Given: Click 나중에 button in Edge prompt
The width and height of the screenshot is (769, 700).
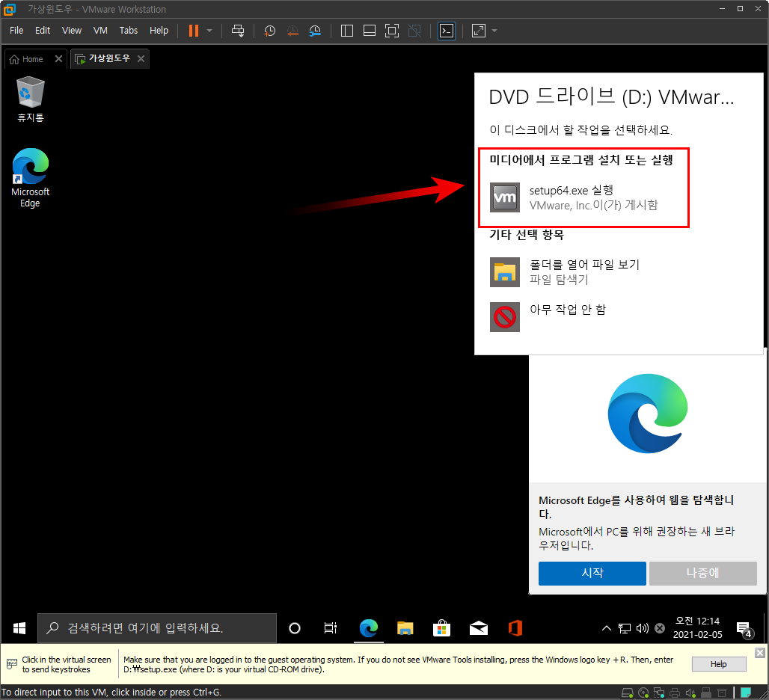Looking at the screenshot, I should (702, 573).
